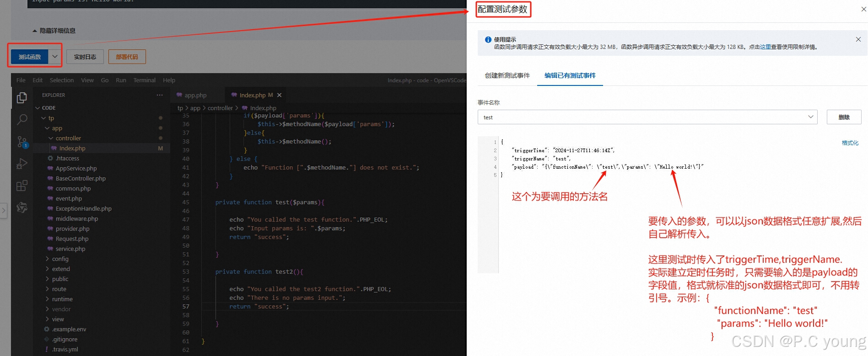Expand the vendor folder
The image size is (868, 356).
point(58,309)
